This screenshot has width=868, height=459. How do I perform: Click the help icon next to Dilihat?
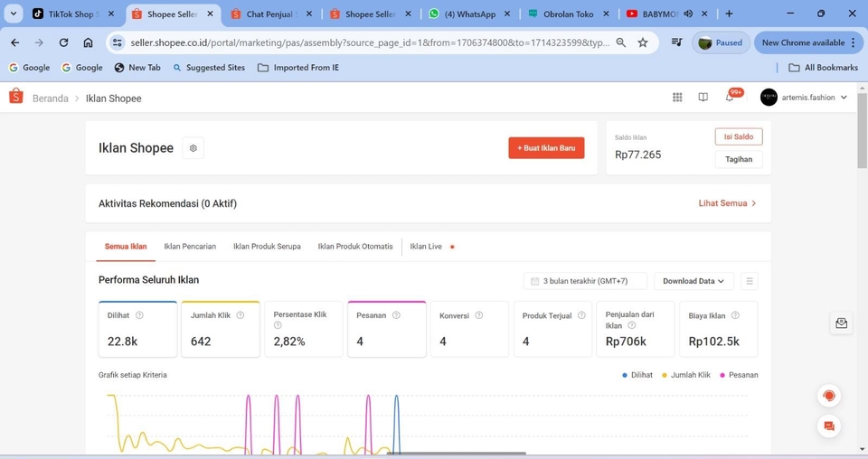[x=139, y=315]
